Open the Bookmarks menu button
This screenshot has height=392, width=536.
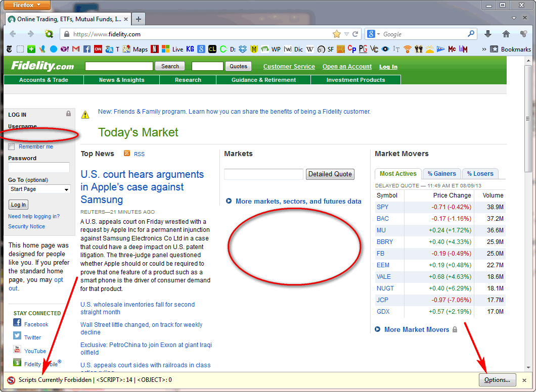pos(511,49)
